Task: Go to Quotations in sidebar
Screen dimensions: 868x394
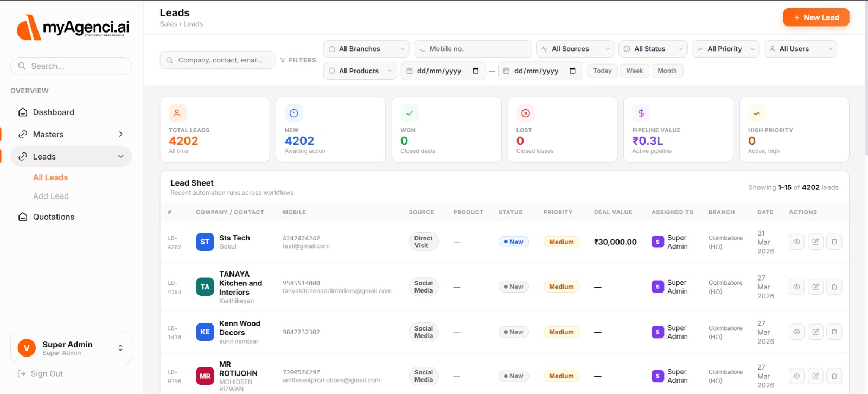Action: (53, 217)
